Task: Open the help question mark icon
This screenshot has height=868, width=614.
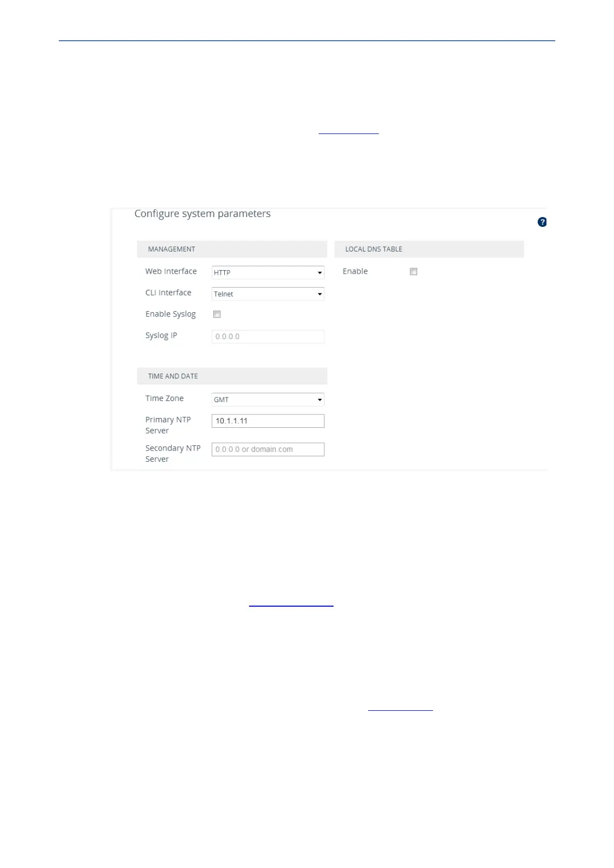Action: click(542, 222)
